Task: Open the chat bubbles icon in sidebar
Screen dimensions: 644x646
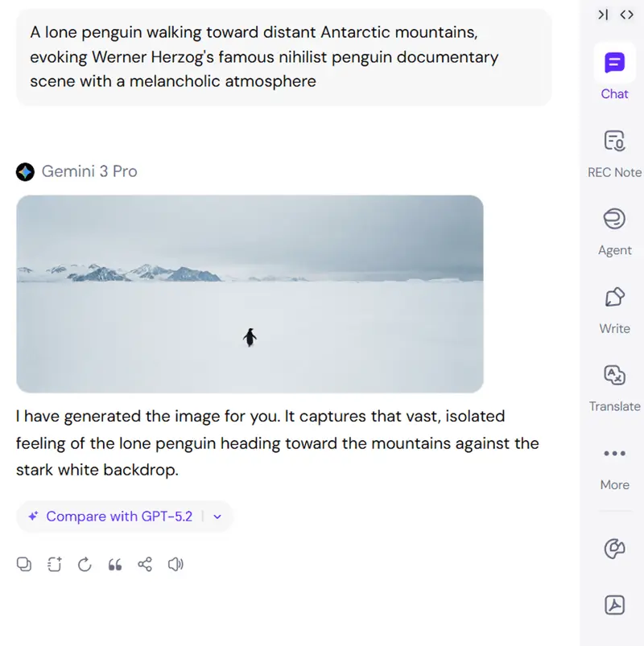Action: point(614,549)
